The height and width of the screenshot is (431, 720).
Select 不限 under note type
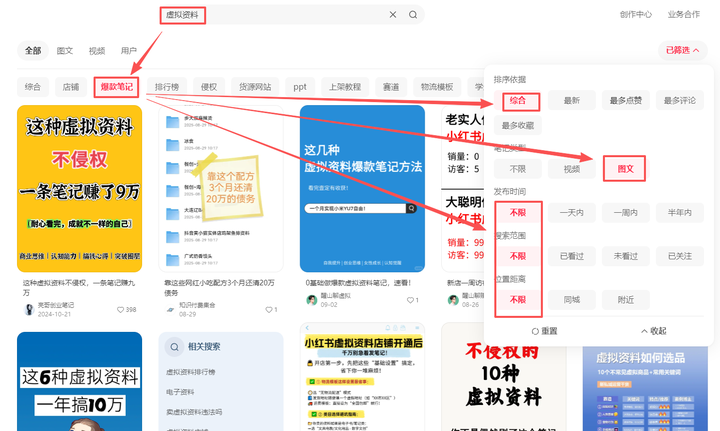tap(518, 169)
